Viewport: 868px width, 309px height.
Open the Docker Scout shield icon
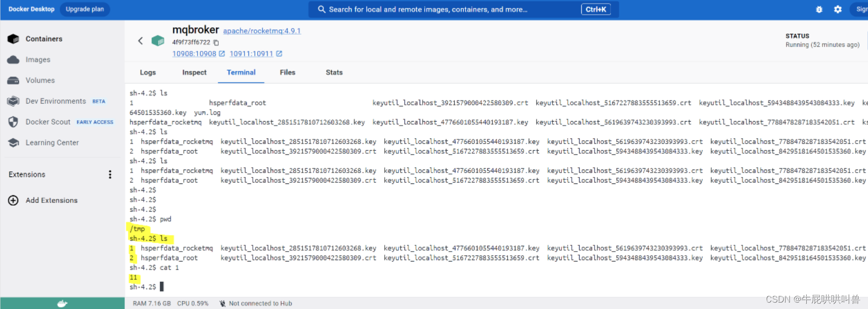13,122
